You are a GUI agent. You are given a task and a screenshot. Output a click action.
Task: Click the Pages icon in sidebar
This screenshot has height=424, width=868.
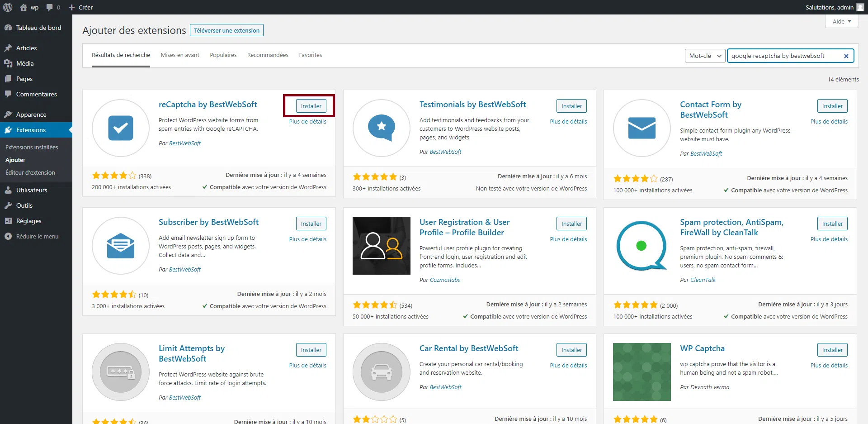(x=8, y=79)
